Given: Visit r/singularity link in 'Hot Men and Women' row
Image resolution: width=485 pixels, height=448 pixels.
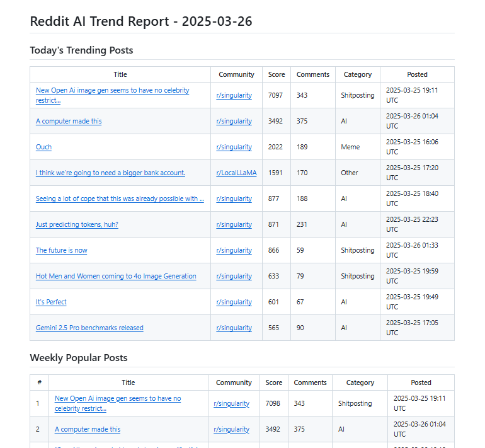Looking at the screenshot, I should click(234, 276).
